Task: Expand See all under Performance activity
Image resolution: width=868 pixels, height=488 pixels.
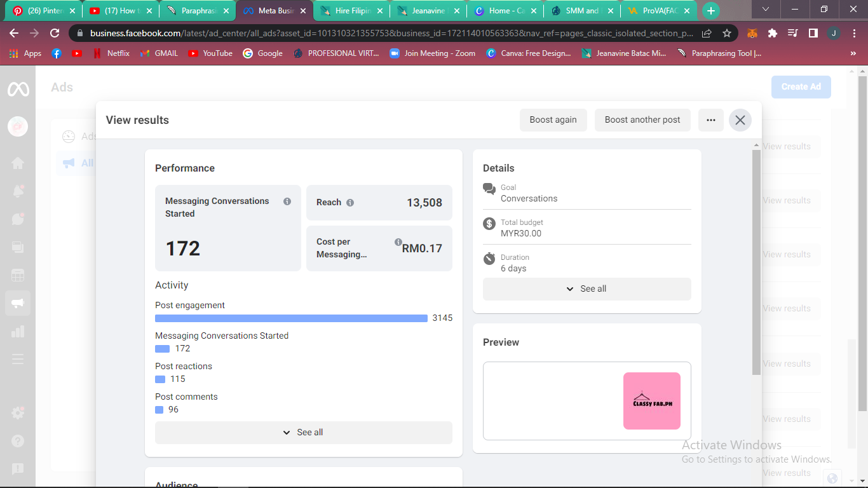Action: (304, 433)
